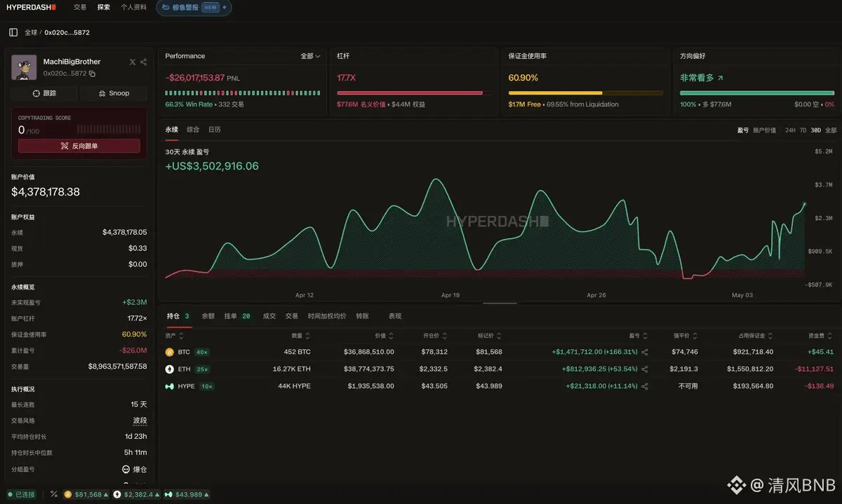Screen dimensions: 842x504
Task: Open the 表现 performance tab
Action: coord(395,316)
